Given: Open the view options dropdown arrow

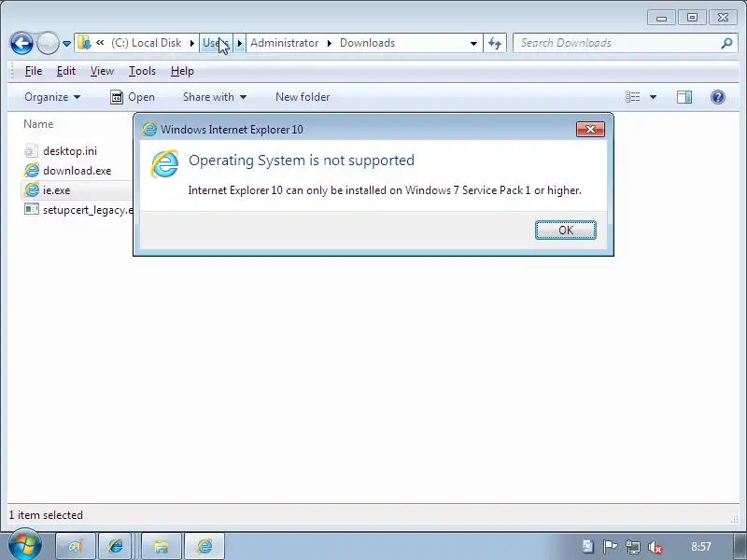Looking at the screenshot, I should tap(653, 97).
